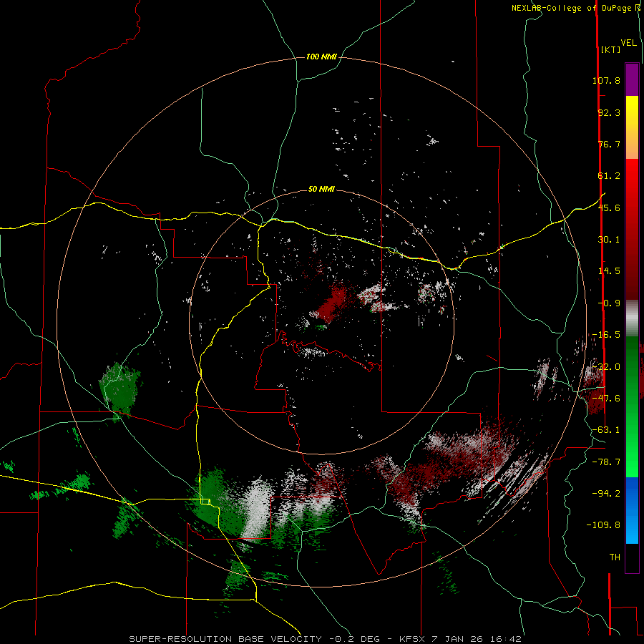
Task: Pick the blue segment of the velocity scale
Action: [632, 493]
